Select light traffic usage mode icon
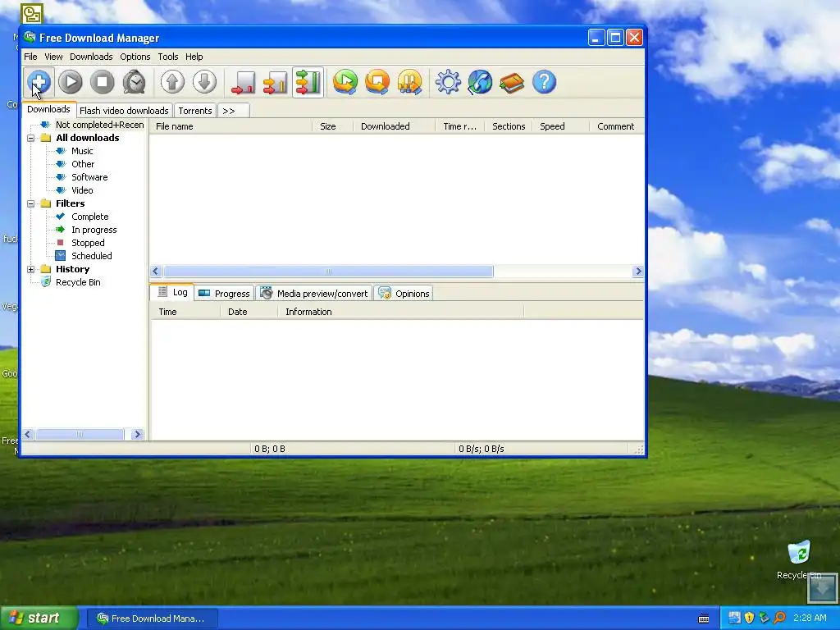The height and width of the screenshot is (630, 840). (x=243, y=82)
